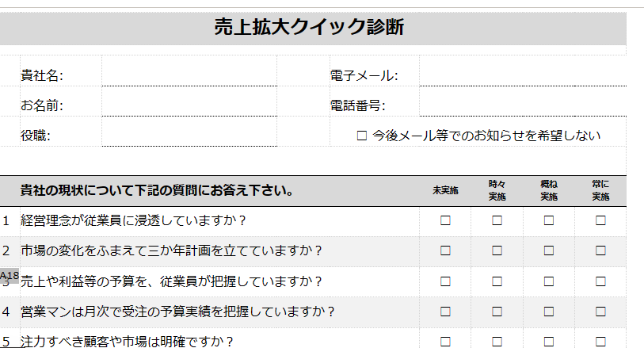Click the 電話番号 input field
The image size is (644, 348).
(523, 101)
